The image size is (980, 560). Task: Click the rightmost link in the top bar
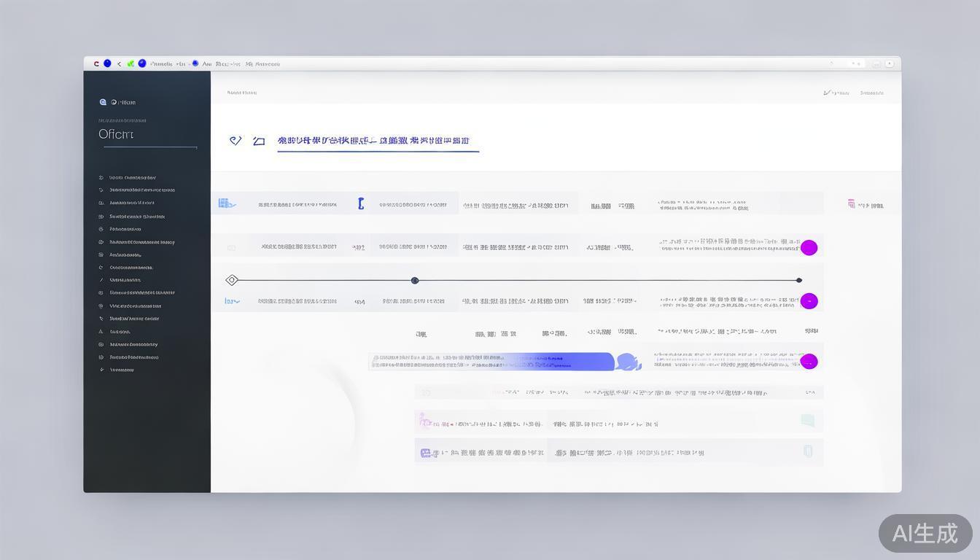click(872, 93)
